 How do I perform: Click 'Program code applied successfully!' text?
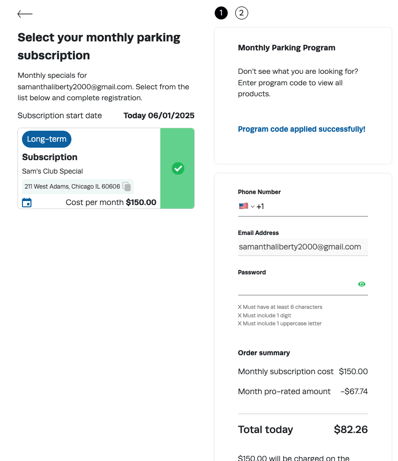coord(301,129)
